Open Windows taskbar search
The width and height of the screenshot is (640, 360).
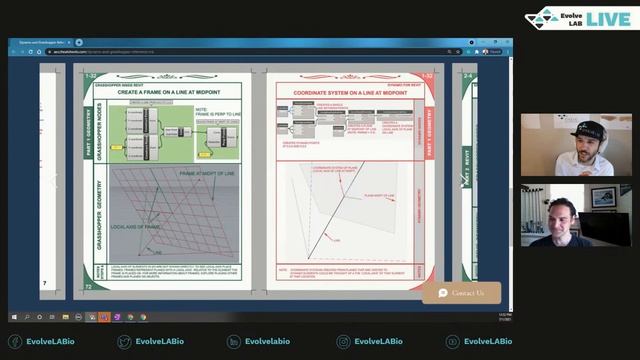pyautogui.click(x=27, y=317)
